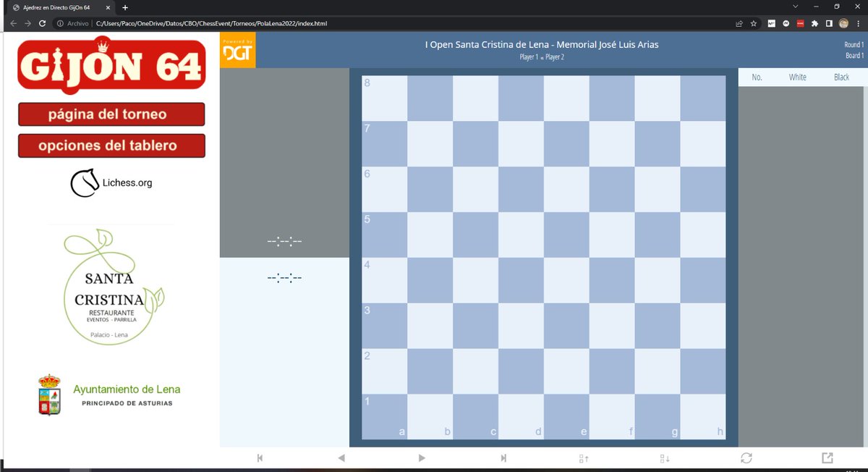Expand the tab search chevron
The height and width of the screenshot is (472, 868).
pos(795,7)
